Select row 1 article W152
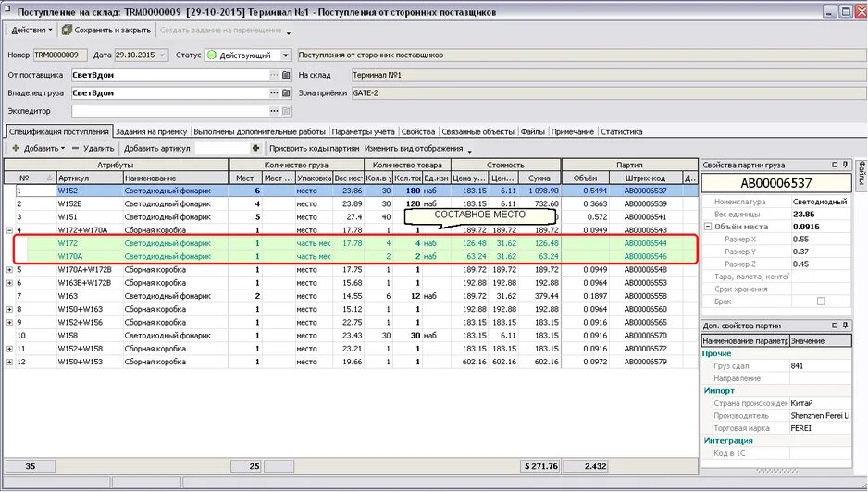This screenshot has width=868, height=492. 89,191
